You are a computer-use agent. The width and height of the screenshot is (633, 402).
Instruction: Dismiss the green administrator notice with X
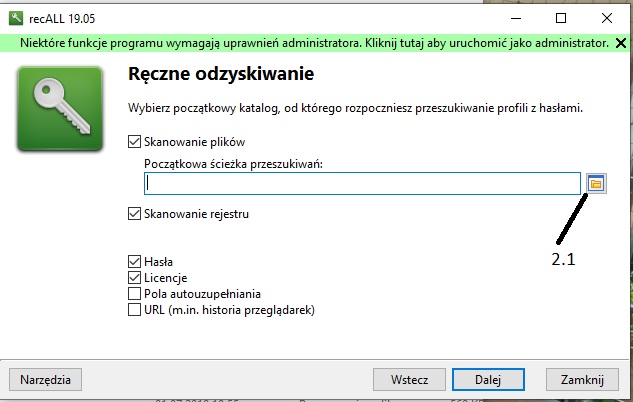click(621, 43)
